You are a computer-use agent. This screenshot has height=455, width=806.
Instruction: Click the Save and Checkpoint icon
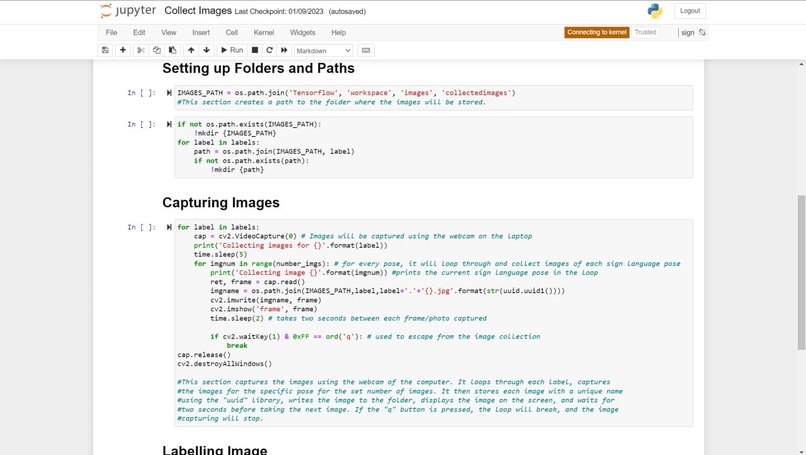tap(105, 50)
